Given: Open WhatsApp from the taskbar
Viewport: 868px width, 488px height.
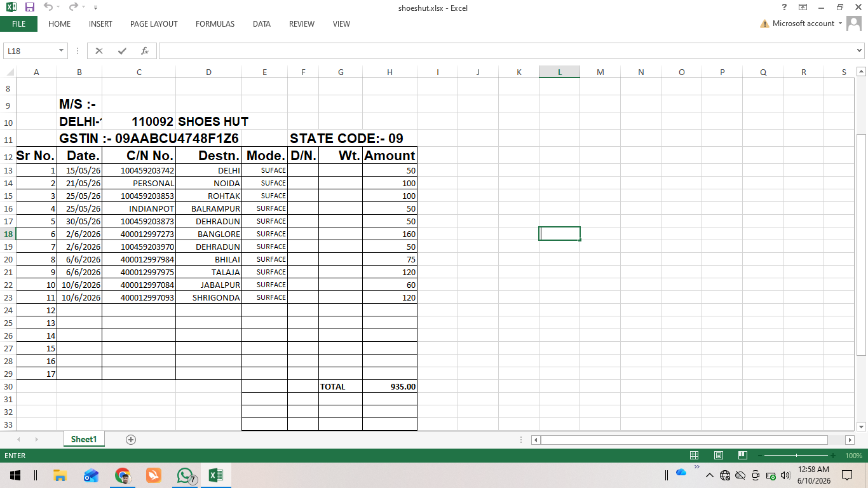Looking at the screenshot, I should coord(185,475).
